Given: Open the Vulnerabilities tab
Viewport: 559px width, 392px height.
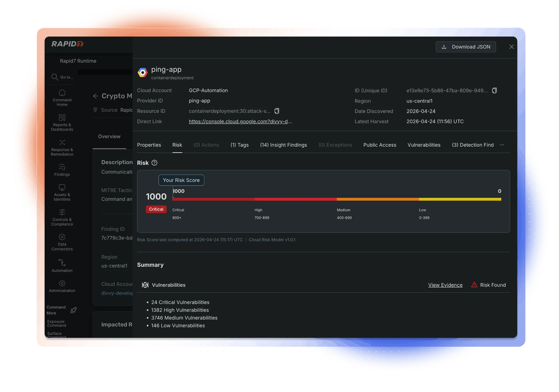Looking at the screenshot, I should coord(424,145).
